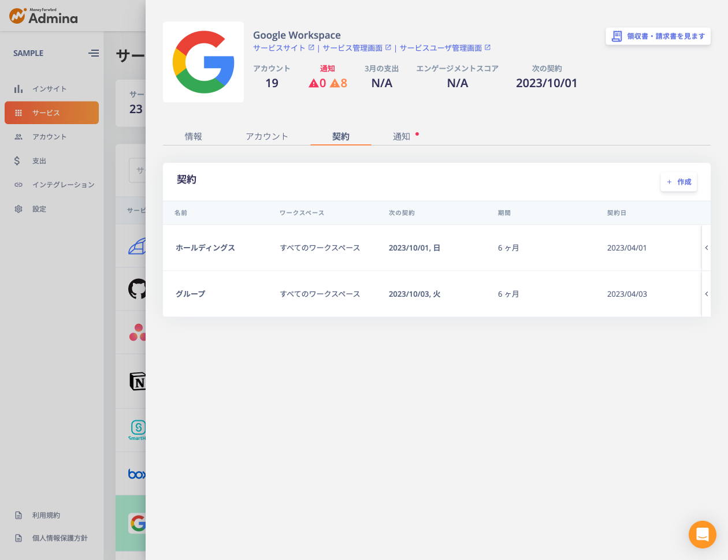Open the サービス管理画面 link
This screenshot has height=560, width=728.
(x=352, y=48)
